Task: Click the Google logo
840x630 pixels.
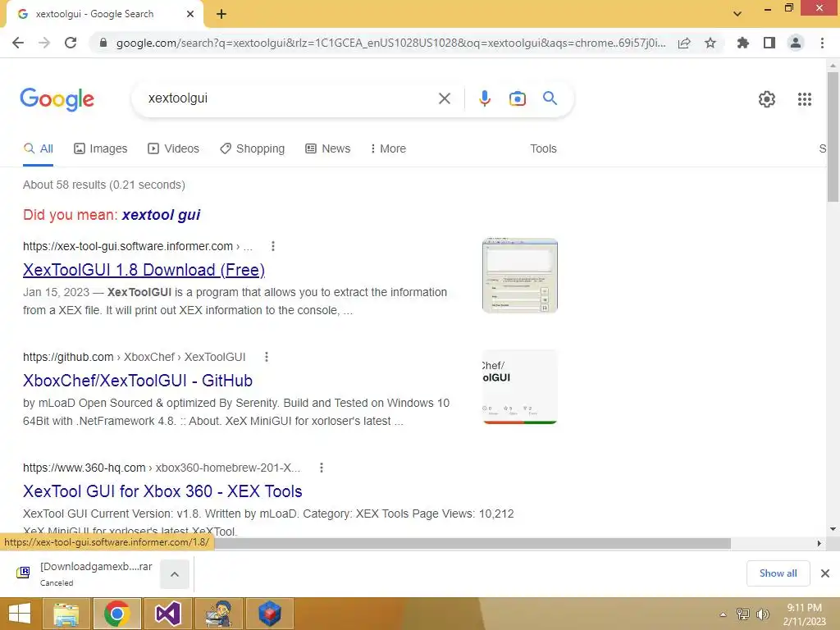Action: click(x=57, y=99)
